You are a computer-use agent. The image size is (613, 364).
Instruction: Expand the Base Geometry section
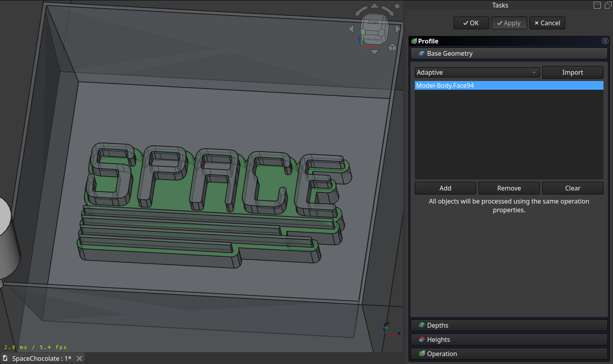tap(509, 53)
